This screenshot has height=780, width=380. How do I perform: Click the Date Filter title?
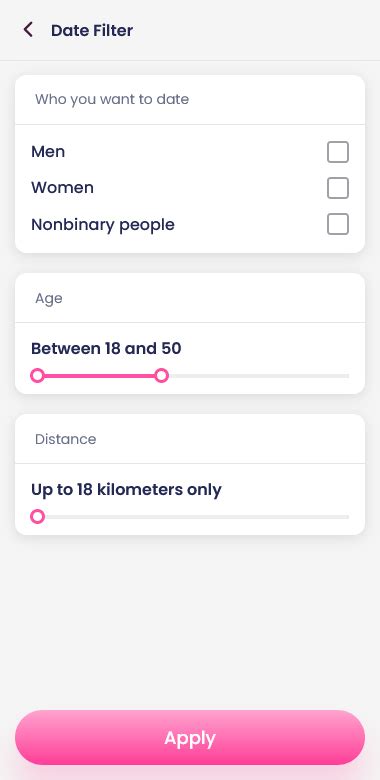(92, 30)
